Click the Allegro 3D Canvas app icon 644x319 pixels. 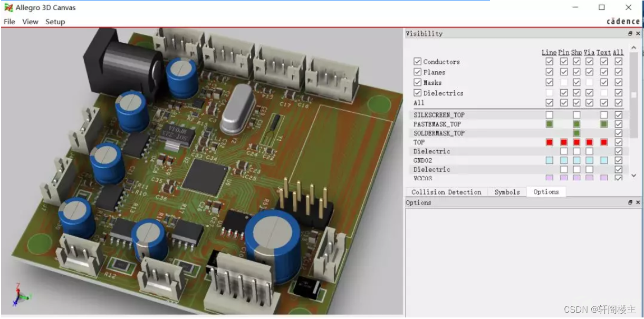(8, 7)
